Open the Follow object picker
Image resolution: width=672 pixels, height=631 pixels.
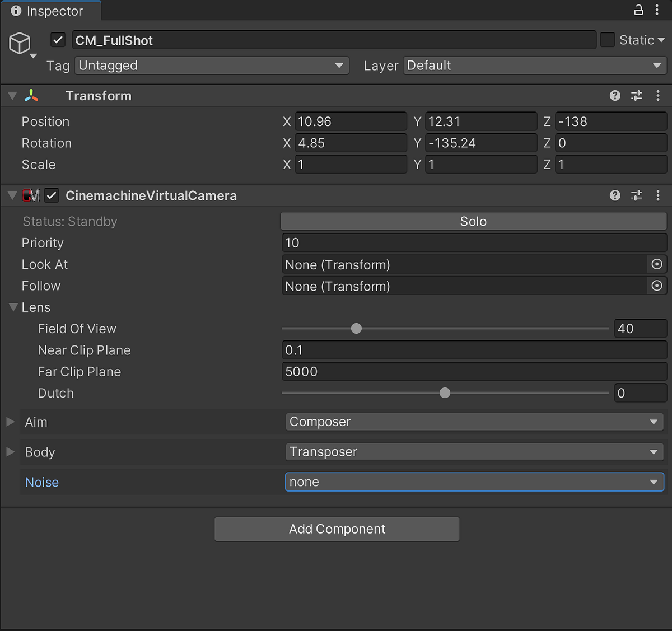[656, 286]
